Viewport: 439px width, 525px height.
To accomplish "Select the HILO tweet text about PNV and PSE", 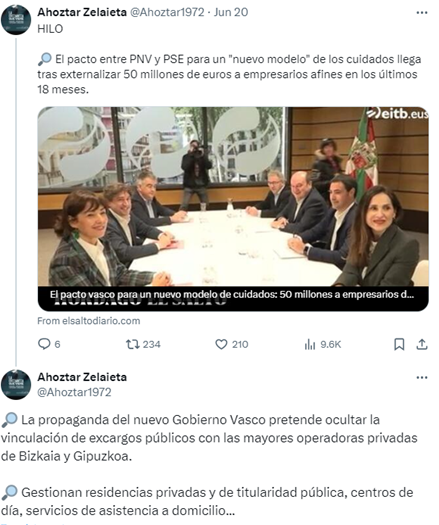I will (x=229, y=59).
